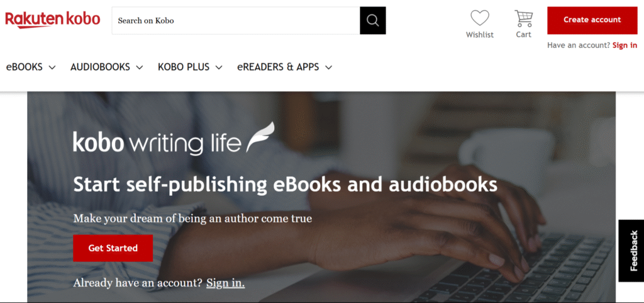Open the eREADERS & APPS menu
The width and height of the screenshot is (644, 303).
pyautogui.click(x=278, y=67)
